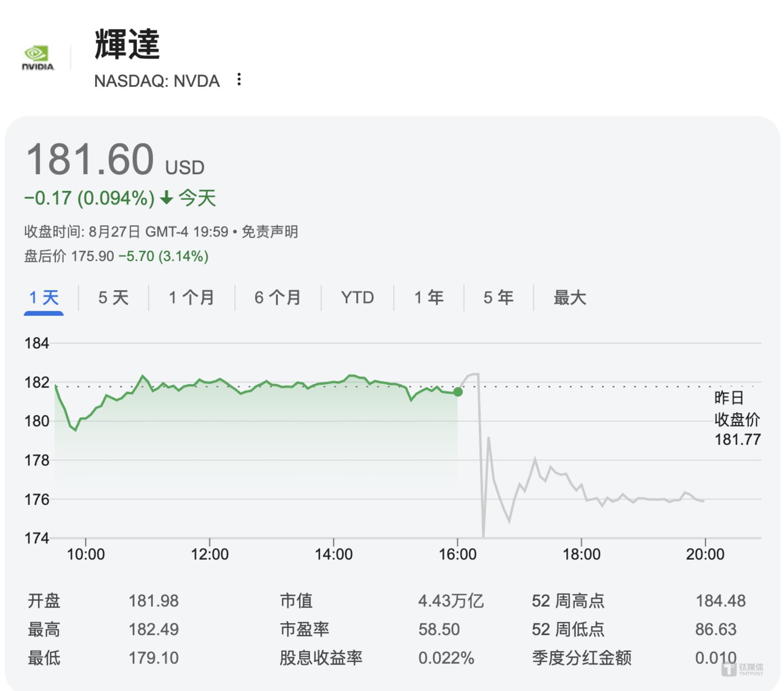Open the 免责声明 disclaimer link

tap(269, 231)
